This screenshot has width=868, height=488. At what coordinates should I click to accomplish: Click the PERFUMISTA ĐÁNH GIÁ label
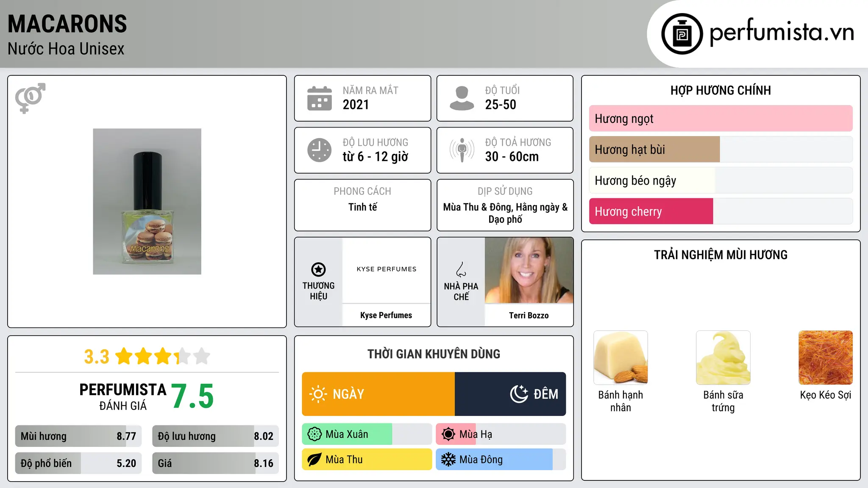pos(123,396)
